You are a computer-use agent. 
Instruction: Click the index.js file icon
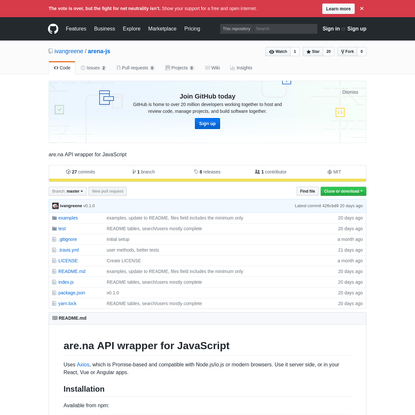(x=54, y=282)
